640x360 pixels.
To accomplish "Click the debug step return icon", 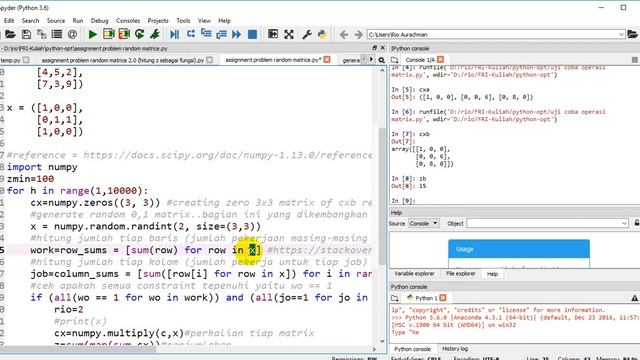I will click(222, 34).
